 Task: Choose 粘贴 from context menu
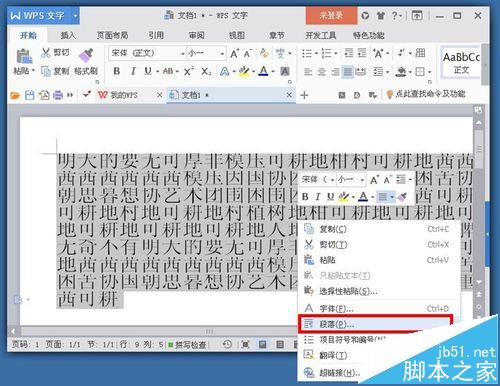(378, 260)
